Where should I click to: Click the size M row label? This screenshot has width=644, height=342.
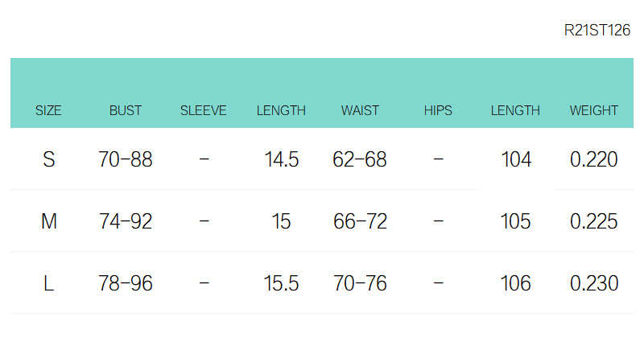coord(48,221)
